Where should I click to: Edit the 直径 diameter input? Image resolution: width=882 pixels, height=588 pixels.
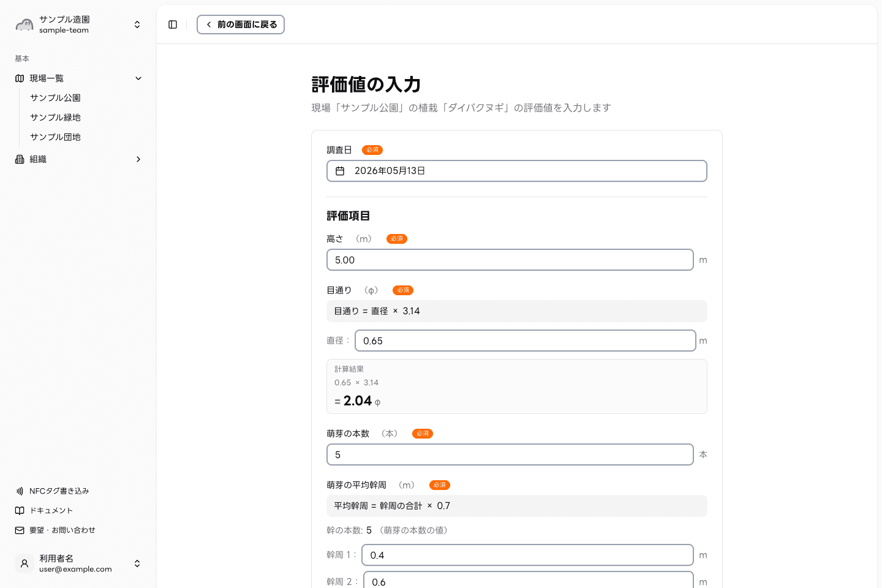pos(526,341)
